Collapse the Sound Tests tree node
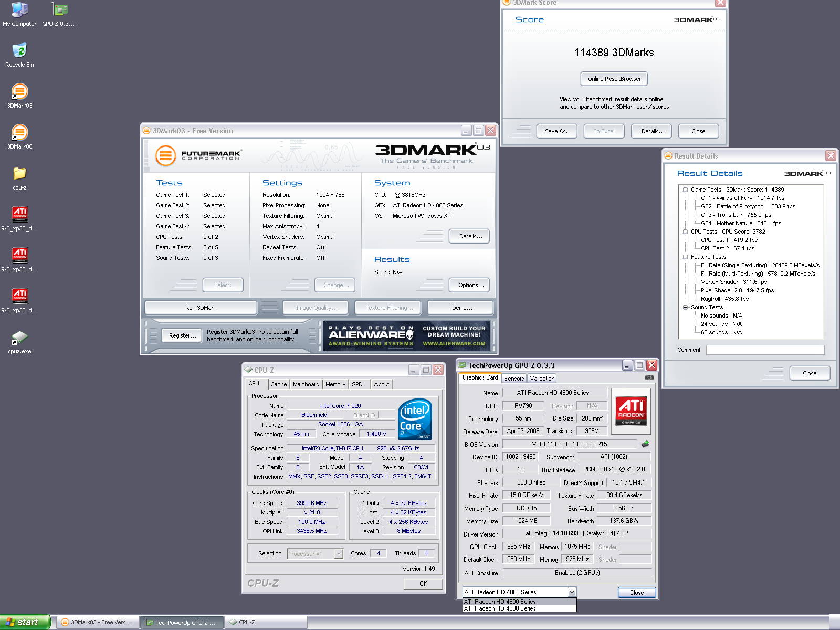 point(685,307)
